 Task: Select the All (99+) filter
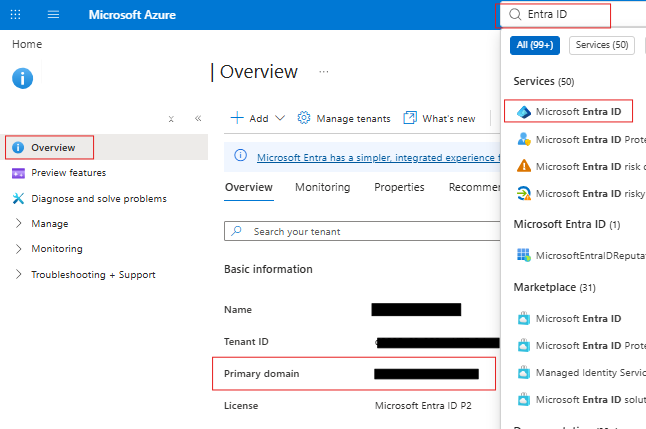[x=535, y=45]
